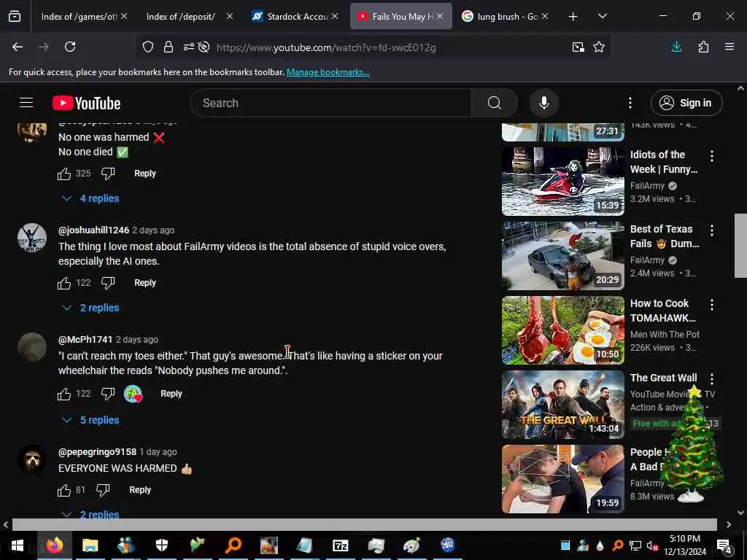Dislike the @McPh1741 comment
This screenshot has height=560, width=747.
pyautogui.click(x=108, y=394)
